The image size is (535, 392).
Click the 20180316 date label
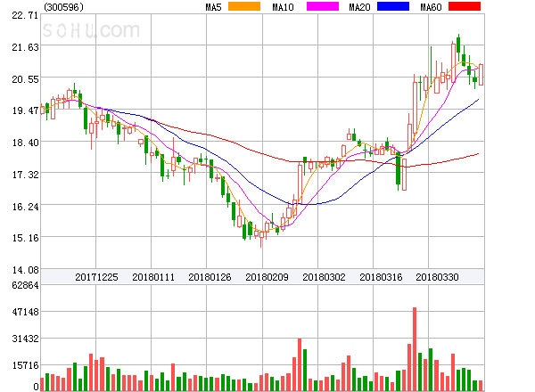[x=381, y=277]
